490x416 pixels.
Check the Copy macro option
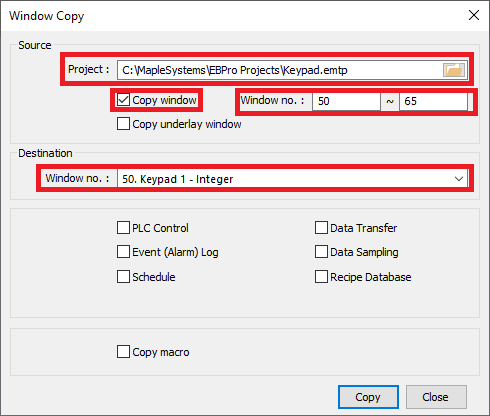[x=123, y=352]
